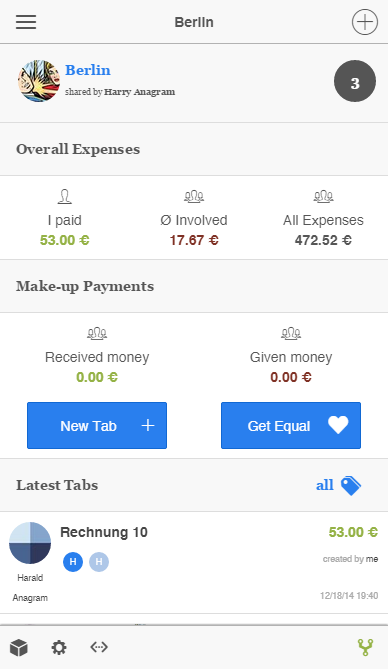Create a New Tab

click(x=97, y=425)
